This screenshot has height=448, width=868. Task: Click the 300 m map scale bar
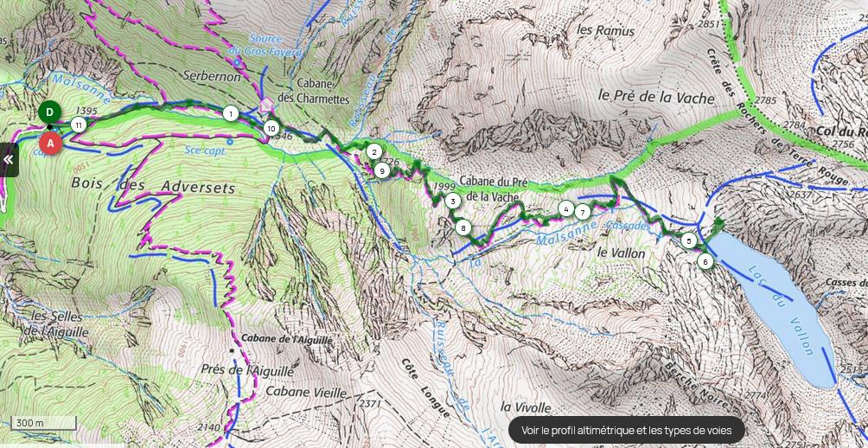click(x=43, y=423)
